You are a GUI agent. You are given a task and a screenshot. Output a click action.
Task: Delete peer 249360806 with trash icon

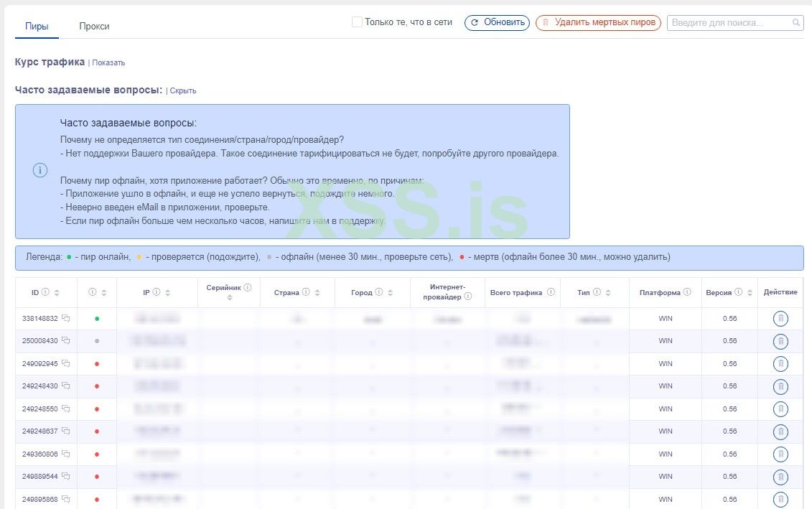tap(780, 454)
